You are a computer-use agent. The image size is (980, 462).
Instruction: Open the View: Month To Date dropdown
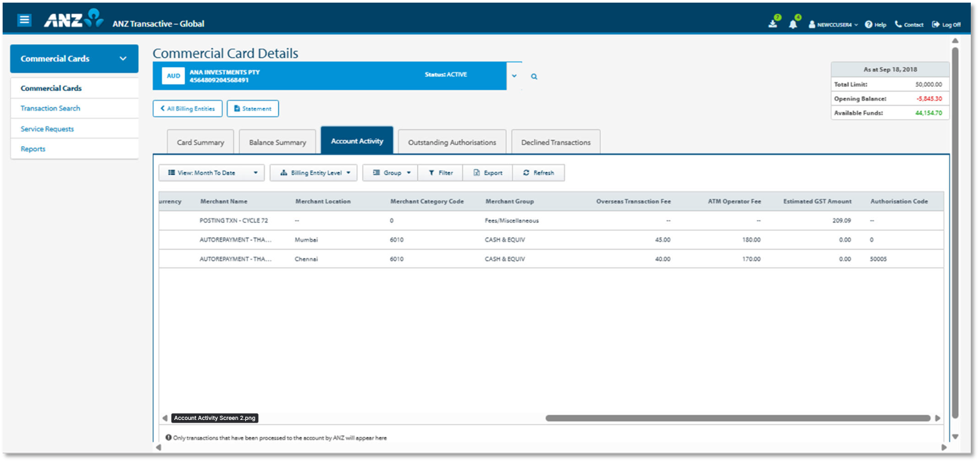(x=210, y=172)
